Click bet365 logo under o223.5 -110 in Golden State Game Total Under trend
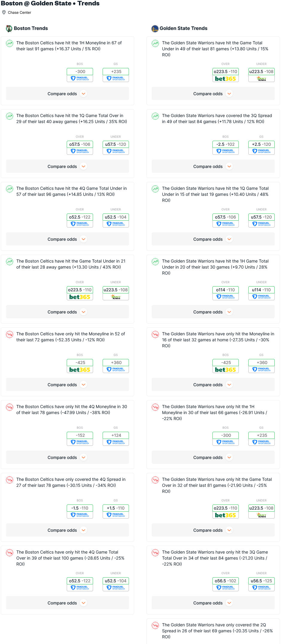Image resolution: width=281 pixels, height=644 pixels. click(x=226, y=79)
